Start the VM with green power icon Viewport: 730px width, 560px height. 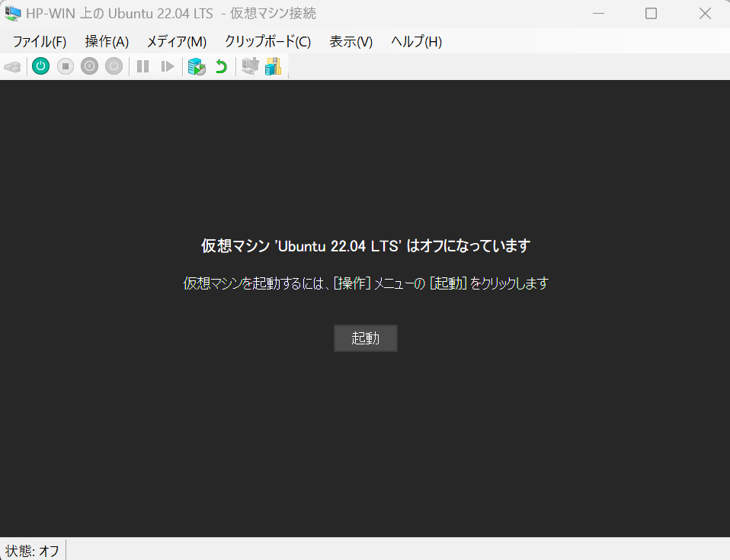click(41, 66)
